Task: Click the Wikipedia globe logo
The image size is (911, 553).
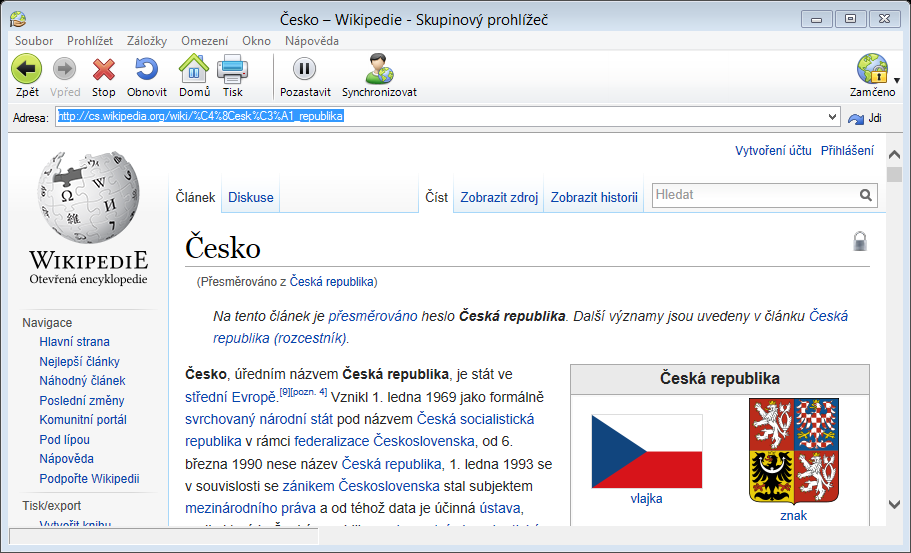Action: [88, 198]
